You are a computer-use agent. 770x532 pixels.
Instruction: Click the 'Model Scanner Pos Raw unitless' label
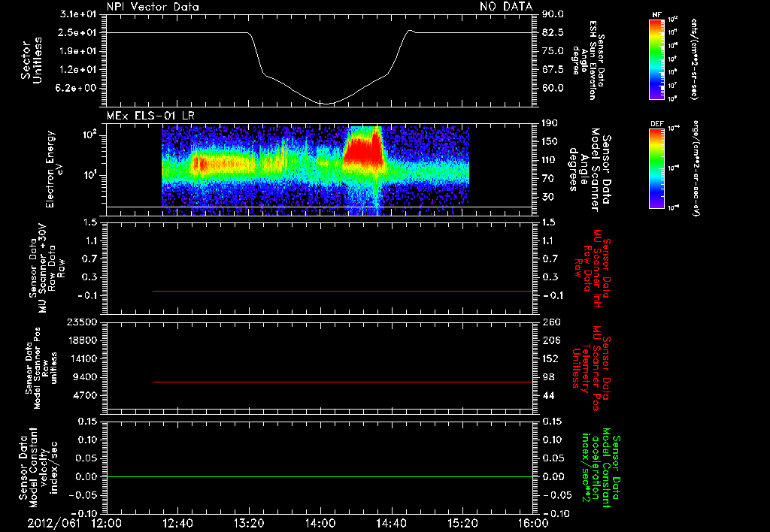click(x=41, y=368)
